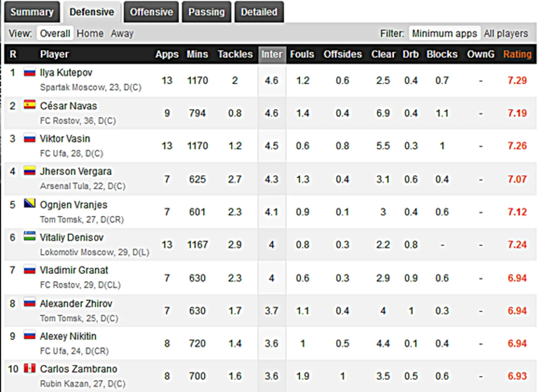Open Vladimir Granat player profile

click(74, 270)
